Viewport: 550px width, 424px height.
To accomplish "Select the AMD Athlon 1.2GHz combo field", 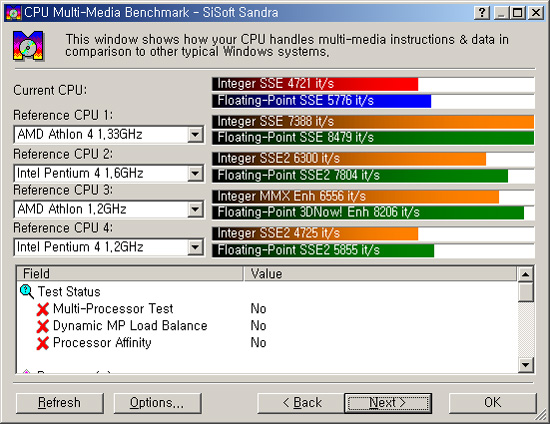I will tap(108, 210).
